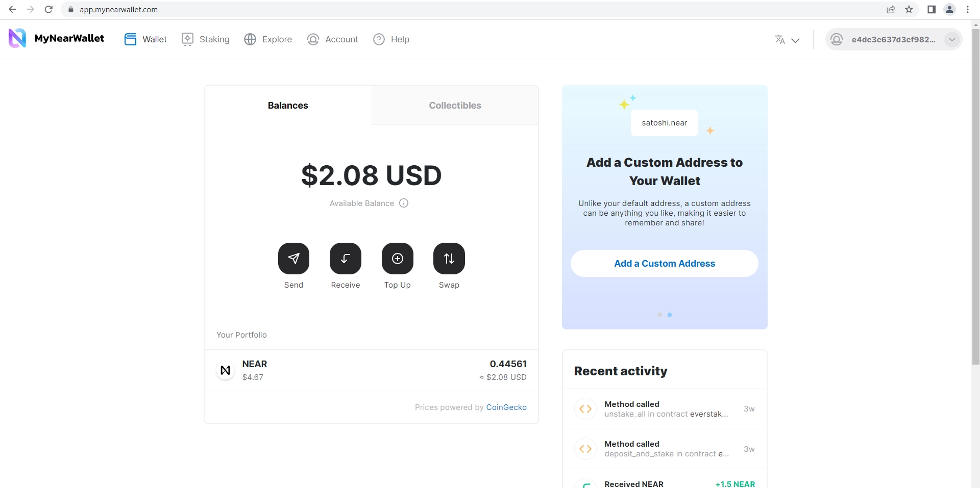Switch to the Collectibles tab

[455, 105]
